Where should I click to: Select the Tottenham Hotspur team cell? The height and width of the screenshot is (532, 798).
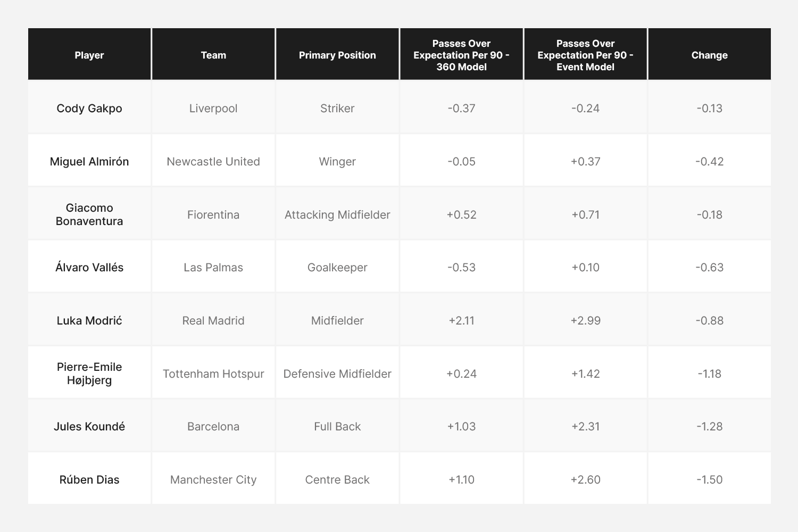213,373
